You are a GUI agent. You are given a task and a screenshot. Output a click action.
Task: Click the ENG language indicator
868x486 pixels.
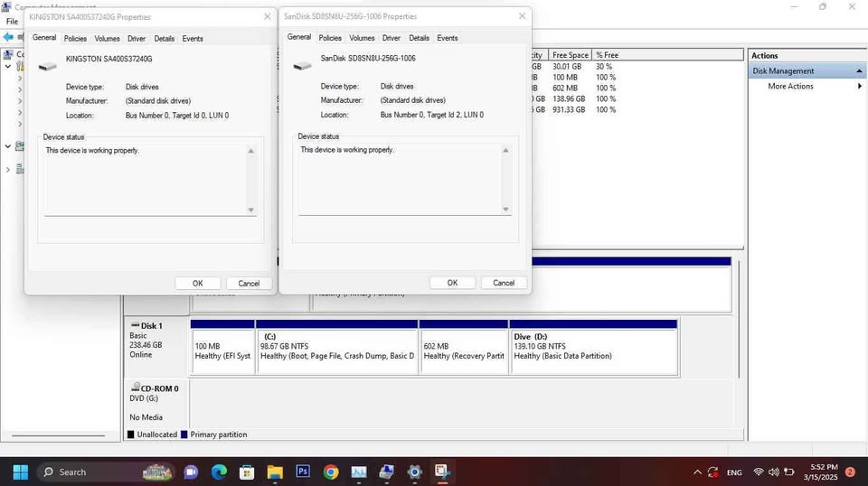coord(734,472)
